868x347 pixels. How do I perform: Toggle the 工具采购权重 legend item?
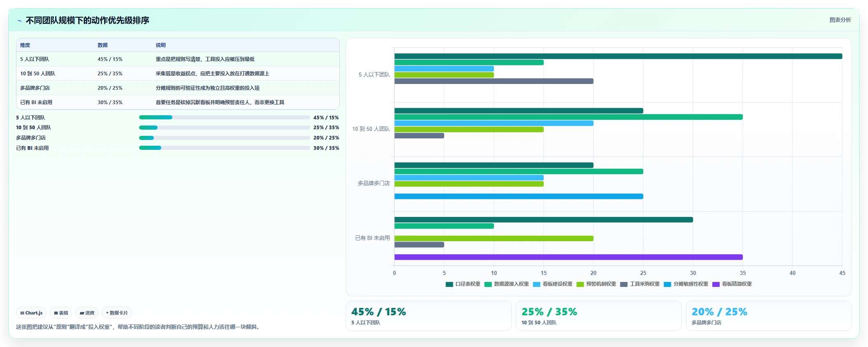tap(640, 284)
